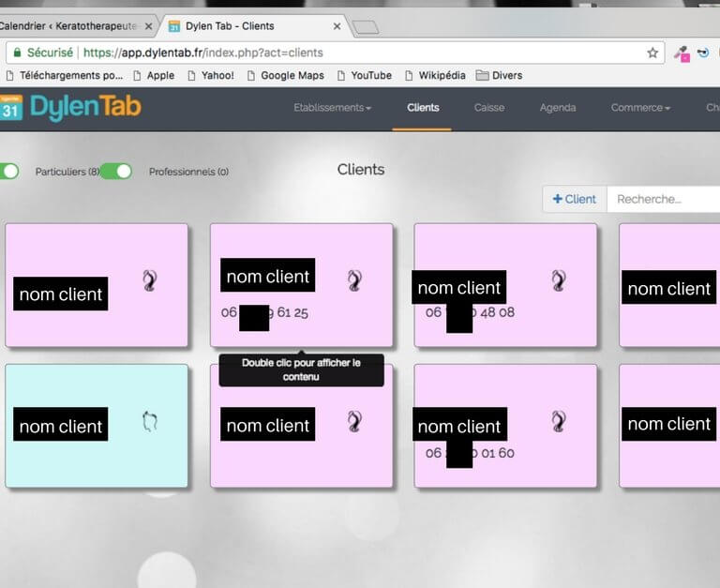Select the Clients navigation item
Image resolution: width=720 pixels, height=588 pixels.
[x=423, y=108]
